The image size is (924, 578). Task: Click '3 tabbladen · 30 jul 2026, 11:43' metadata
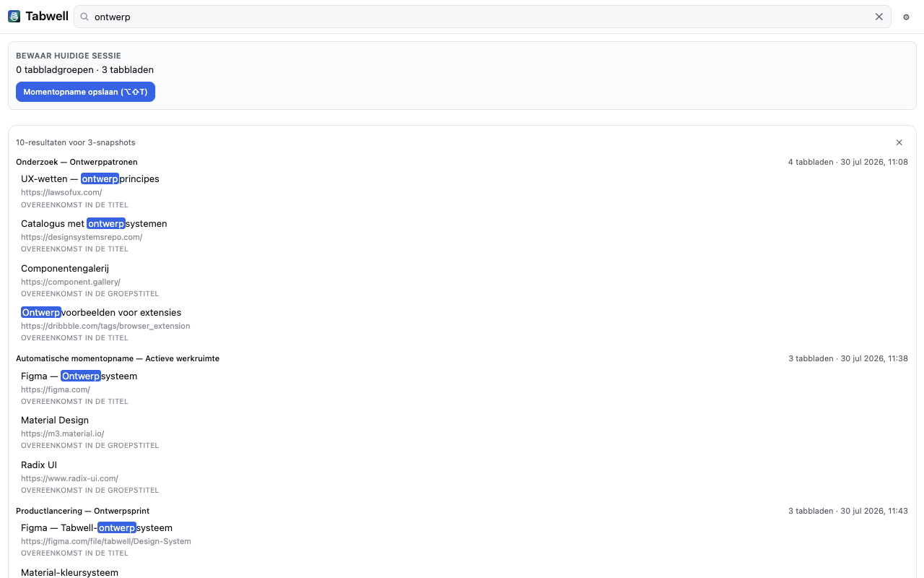tap(848, 511)
